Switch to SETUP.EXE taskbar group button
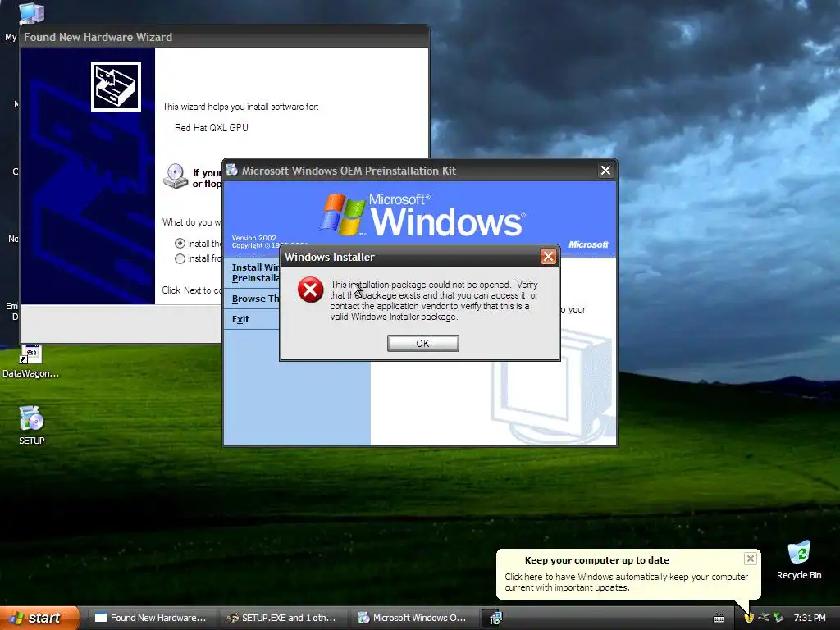 (x=283, y=618)
